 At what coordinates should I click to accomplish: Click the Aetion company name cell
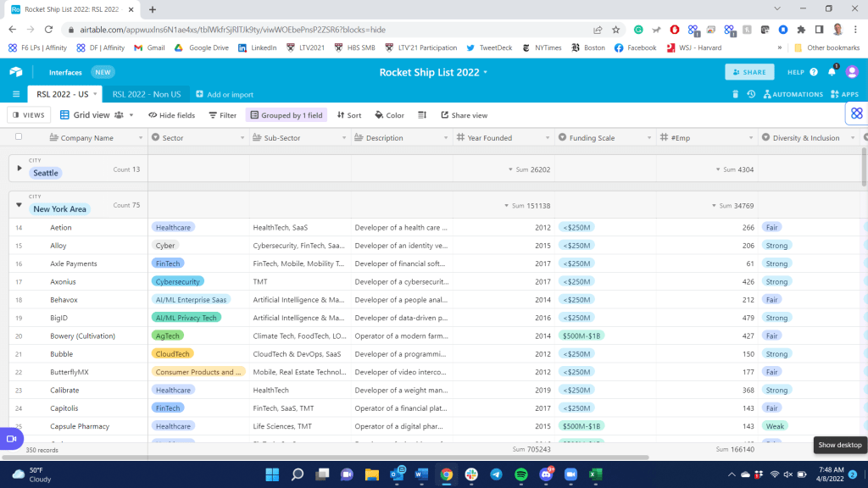tap(61, 227)
